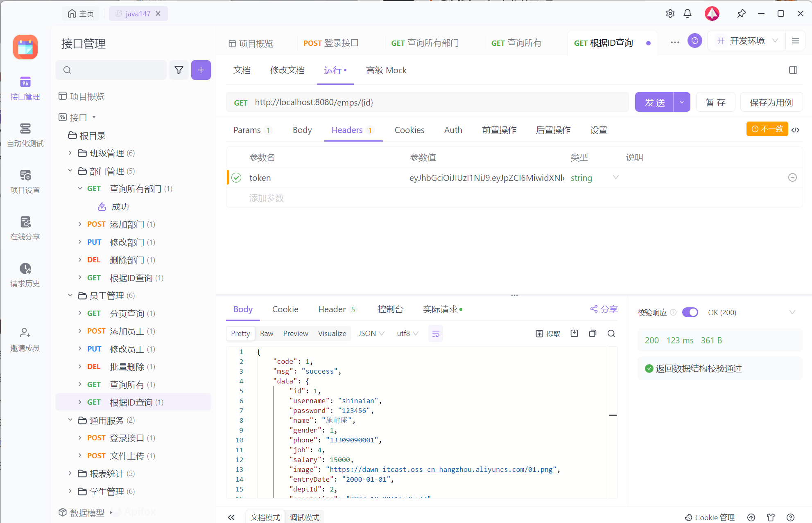Open the code generation icon

tap(796, 130)
